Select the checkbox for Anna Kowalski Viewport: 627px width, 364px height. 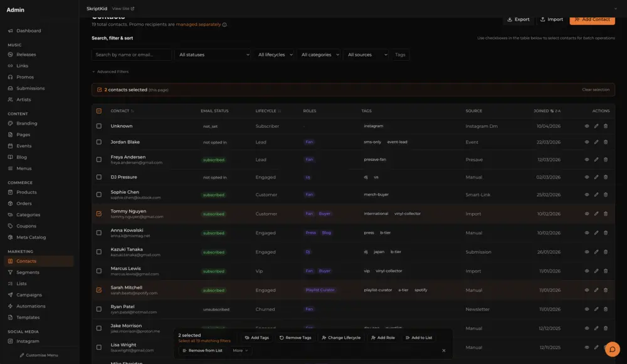click(100, 232)
